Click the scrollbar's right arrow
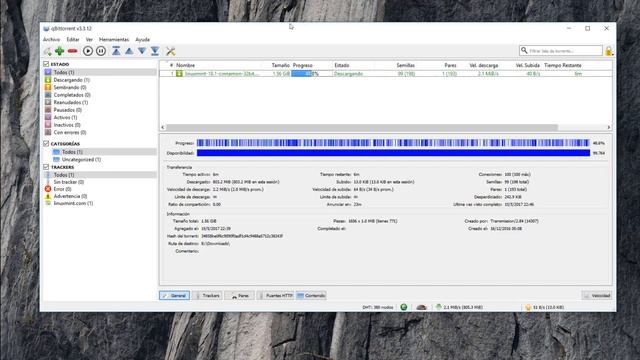Image resolution: width=640 pixels, height=360 pixels. (609, 127)
